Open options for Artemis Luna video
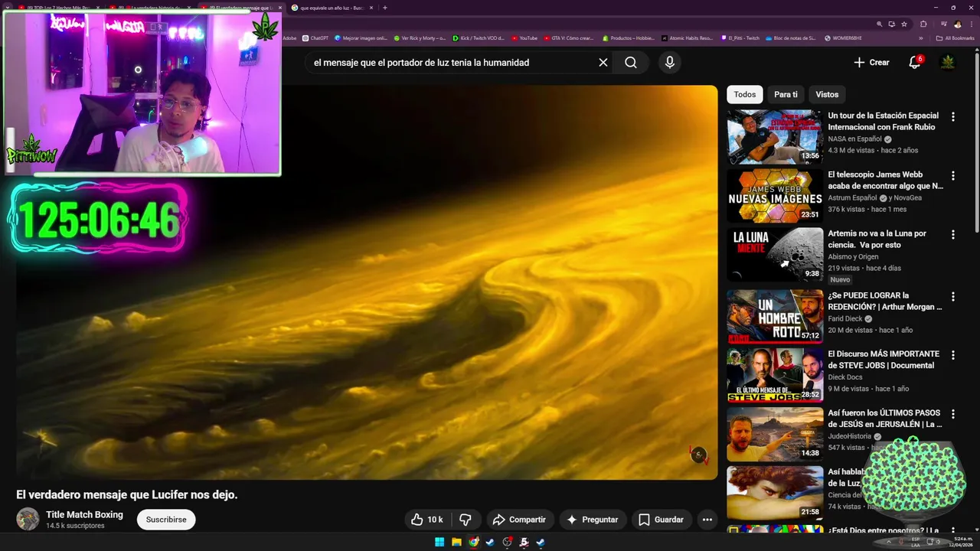This screenshot has width=980, height=551. click(x=953, y=235)
